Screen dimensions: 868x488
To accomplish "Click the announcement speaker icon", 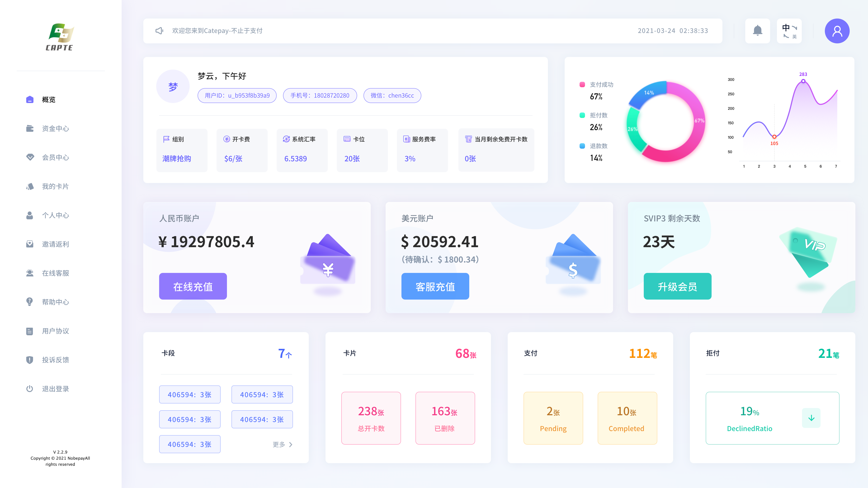I will (159, 31).
